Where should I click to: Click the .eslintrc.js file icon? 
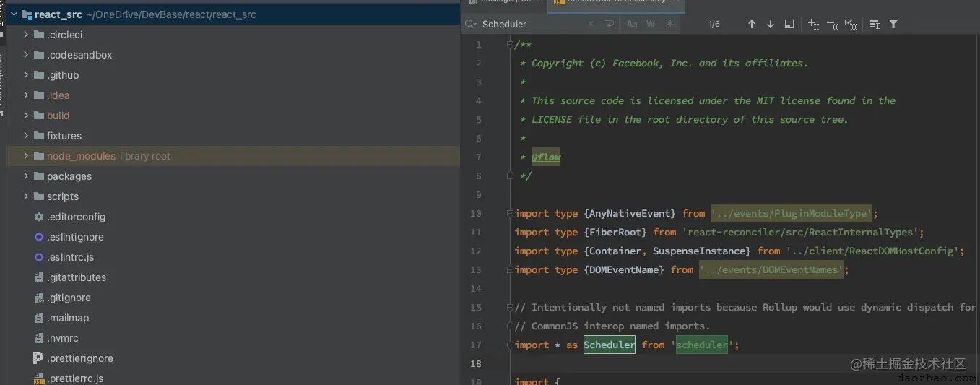(39, 257)
